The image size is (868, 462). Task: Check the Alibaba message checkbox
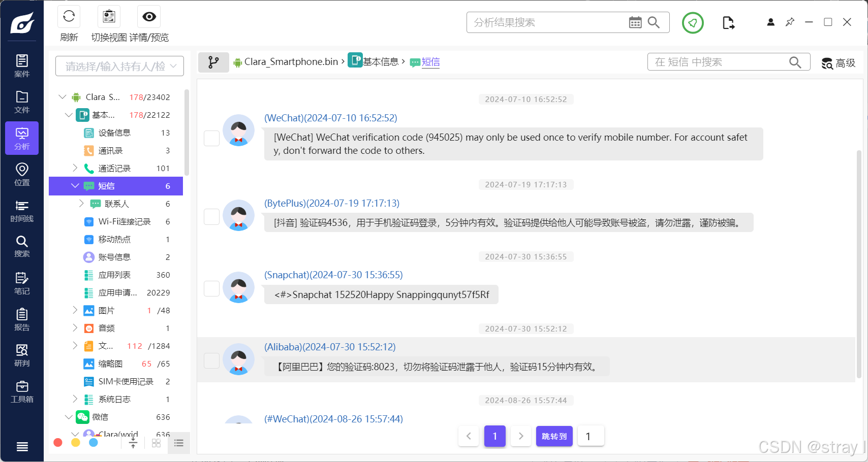click(x=211, y=360)
